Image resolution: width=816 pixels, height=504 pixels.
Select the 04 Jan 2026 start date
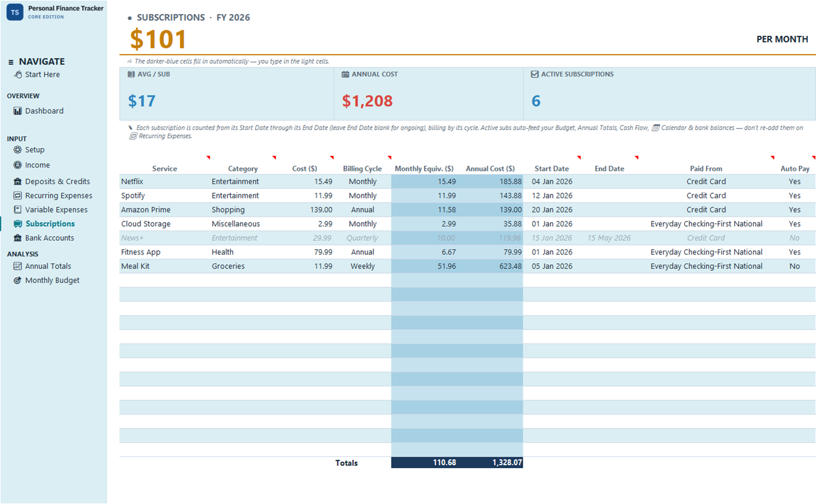(552, 181)
